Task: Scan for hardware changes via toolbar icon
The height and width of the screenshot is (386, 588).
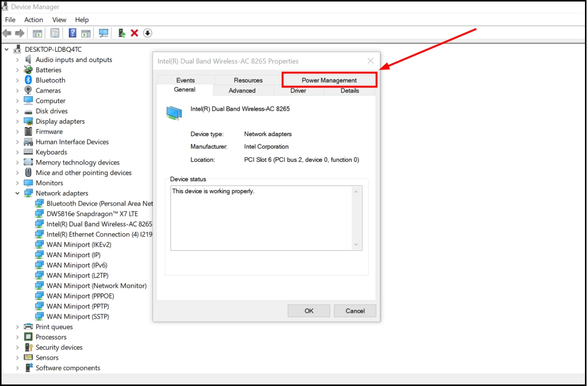Action: [104, 33]
